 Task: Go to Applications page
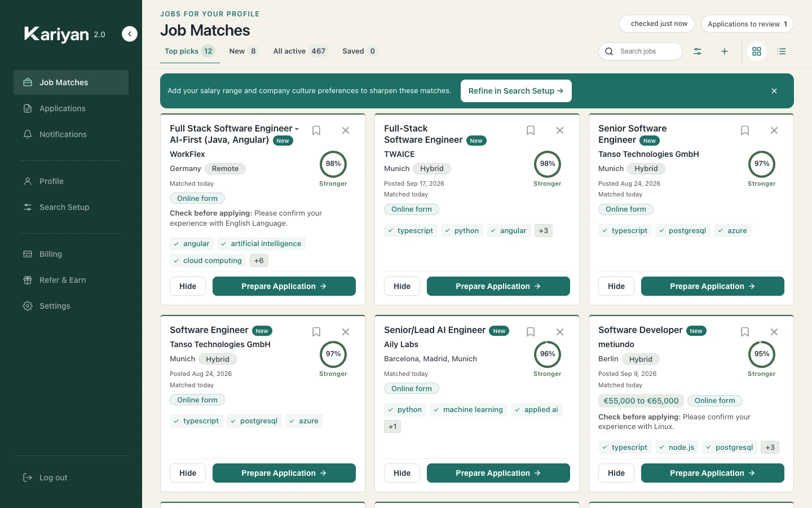coord(71,108)
